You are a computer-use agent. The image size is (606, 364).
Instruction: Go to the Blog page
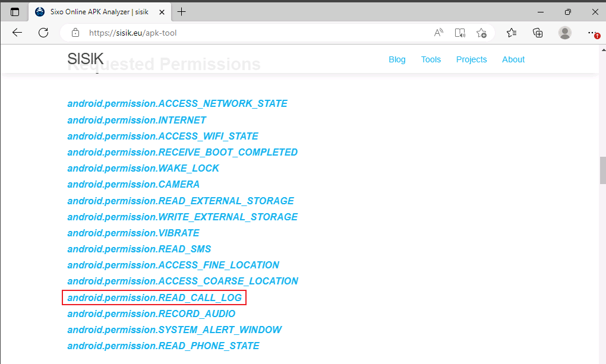point(397,59)
